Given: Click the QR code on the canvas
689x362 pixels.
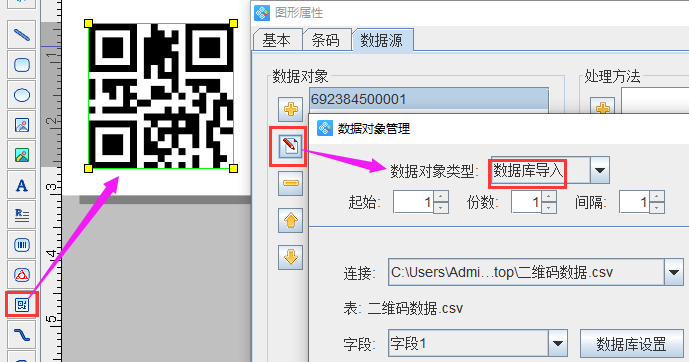Looking at the screenshot, I should [x=161, y=96].
